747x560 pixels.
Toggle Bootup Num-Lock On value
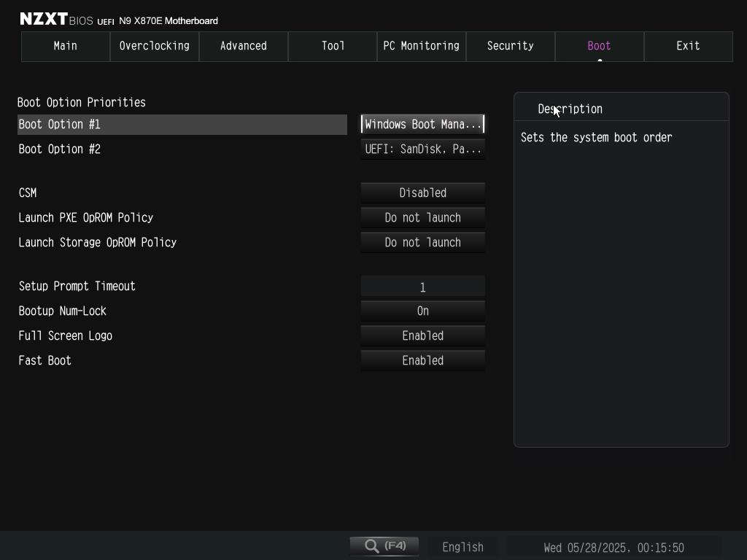422,311
